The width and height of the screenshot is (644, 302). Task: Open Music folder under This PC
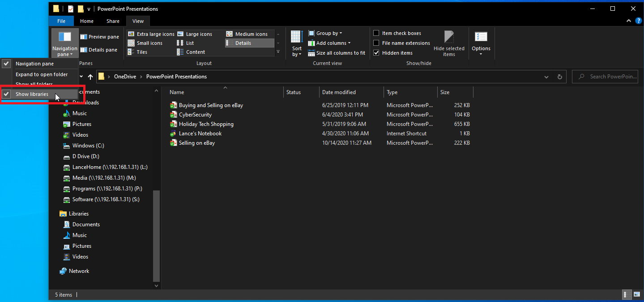[79, 113]
